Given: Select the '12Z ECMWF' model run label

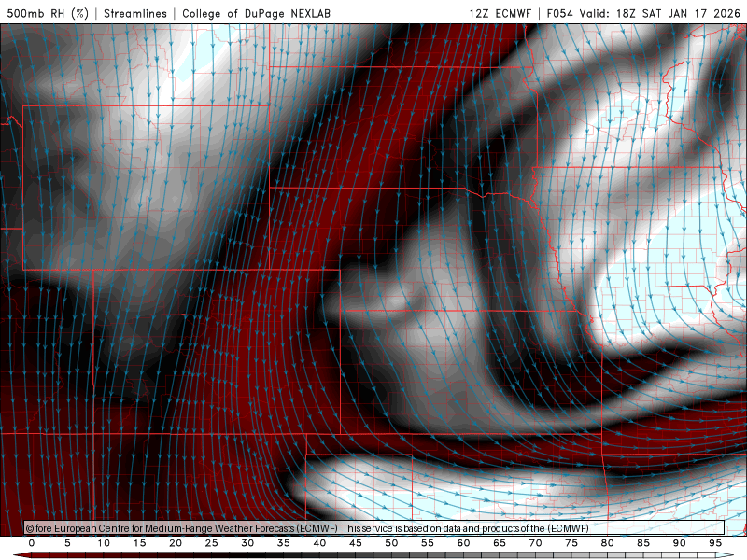Looking at the screenshot, I should click(500, 13).
